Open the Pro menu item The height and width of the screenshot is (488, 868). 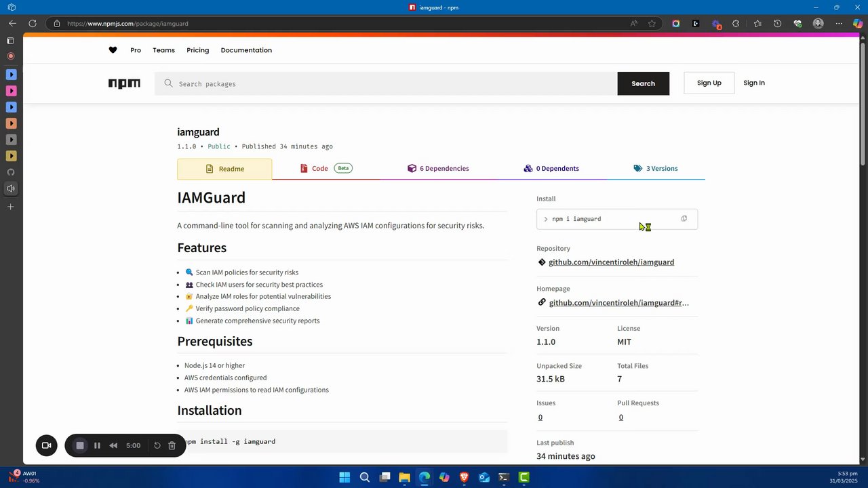(136, 50)
